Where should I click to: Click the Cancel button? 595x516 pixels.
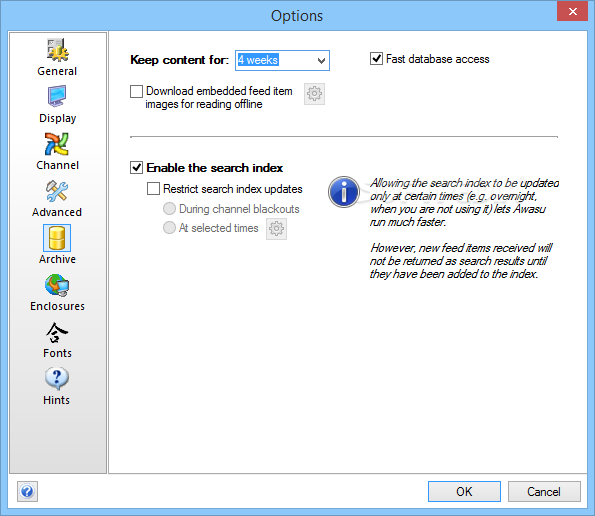coord(544,492)
